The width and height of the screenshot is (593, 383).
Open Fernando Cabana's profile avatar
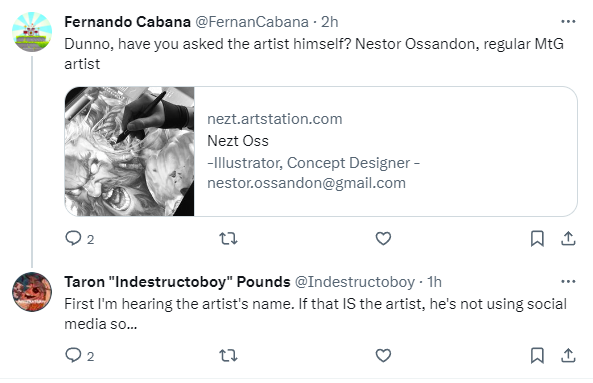coord(32,32)
